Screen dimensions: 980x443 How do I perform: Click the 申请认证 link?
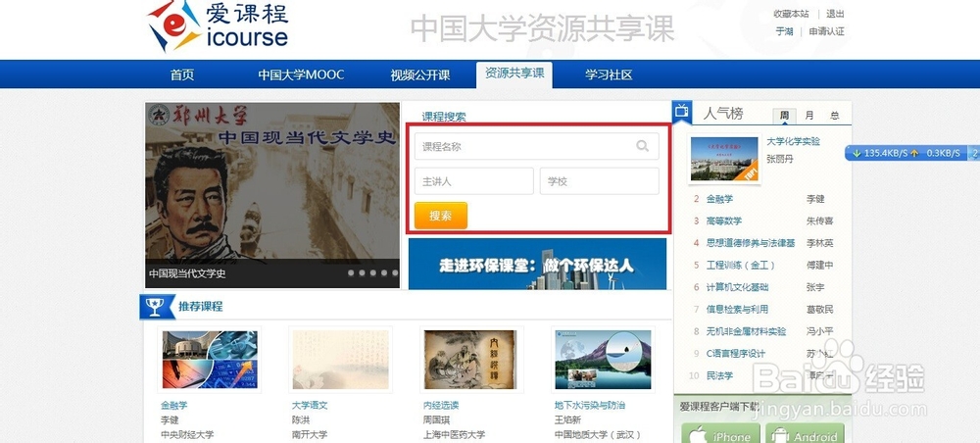[826, 31]
